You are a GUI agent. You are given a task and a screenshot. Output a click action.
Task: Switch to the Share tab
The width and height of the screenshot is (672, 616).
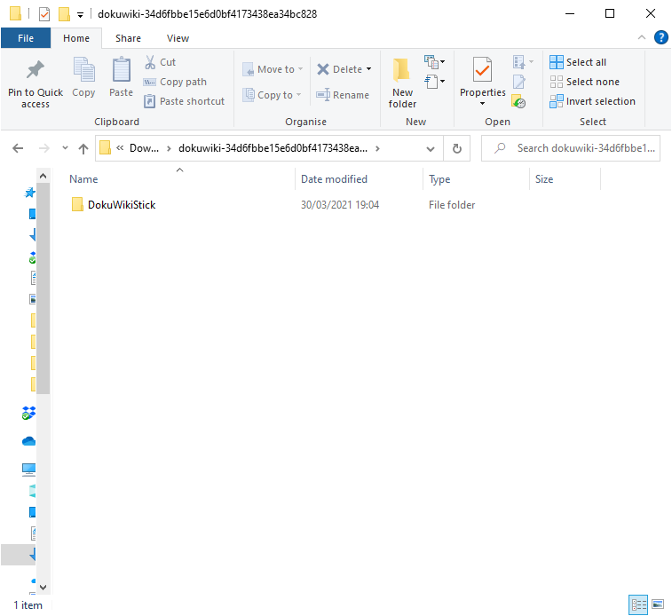click(x=128, y=38)
